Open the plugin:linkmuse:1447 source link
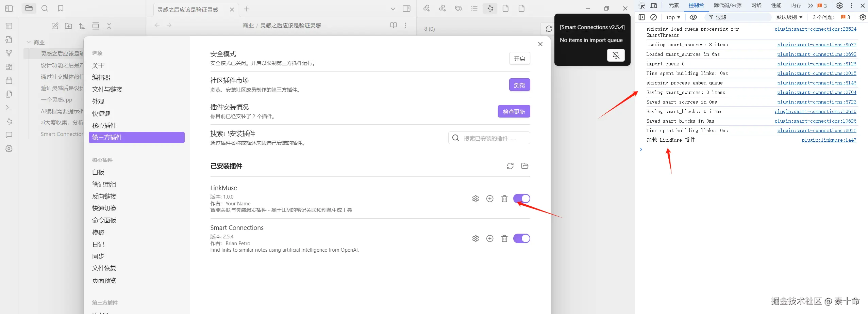This screenshot has width=868, height=314. pyautogui.click(x=829, y=140)
